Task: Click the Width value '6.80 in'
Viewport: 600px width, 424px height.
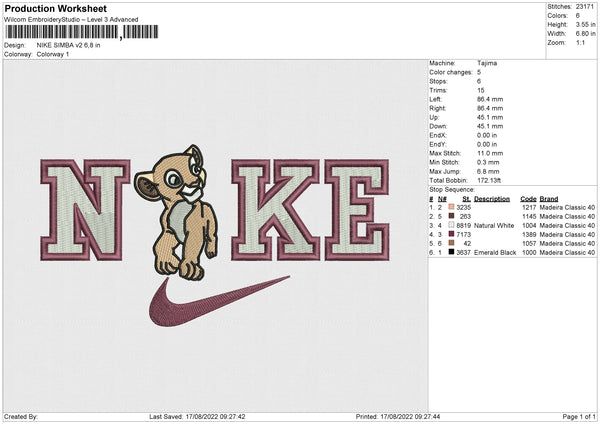Action: point(585,34)
